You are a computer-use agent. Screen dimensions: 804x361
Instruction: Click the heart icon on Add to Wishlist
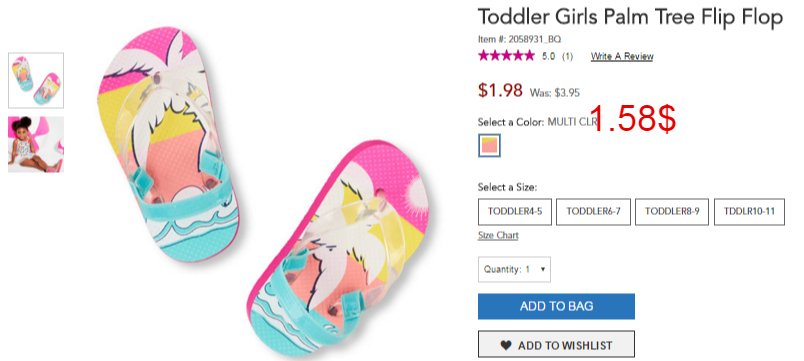click(x=506, y=346)
